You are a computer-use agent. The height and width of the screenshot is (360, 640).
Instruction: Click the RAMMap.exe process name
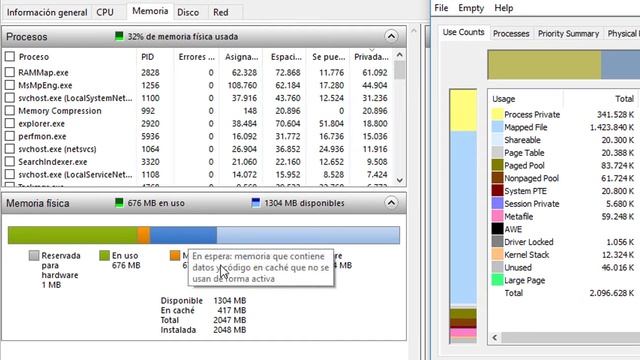43,73
